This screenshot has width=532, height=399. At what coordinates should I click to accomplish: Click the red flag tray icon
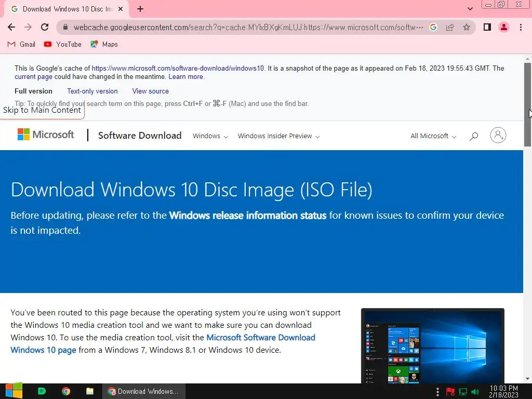click(x=450, y=392)
